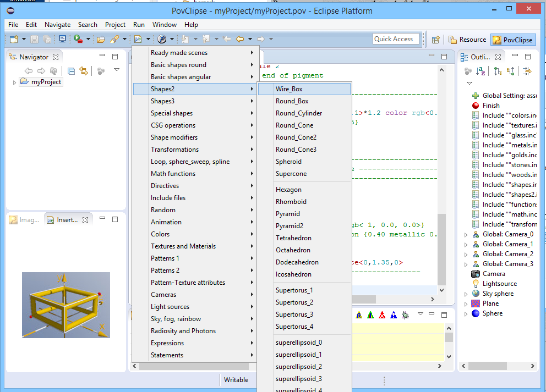
Task: Close the Navigator view tab
Action: point(56,57)
